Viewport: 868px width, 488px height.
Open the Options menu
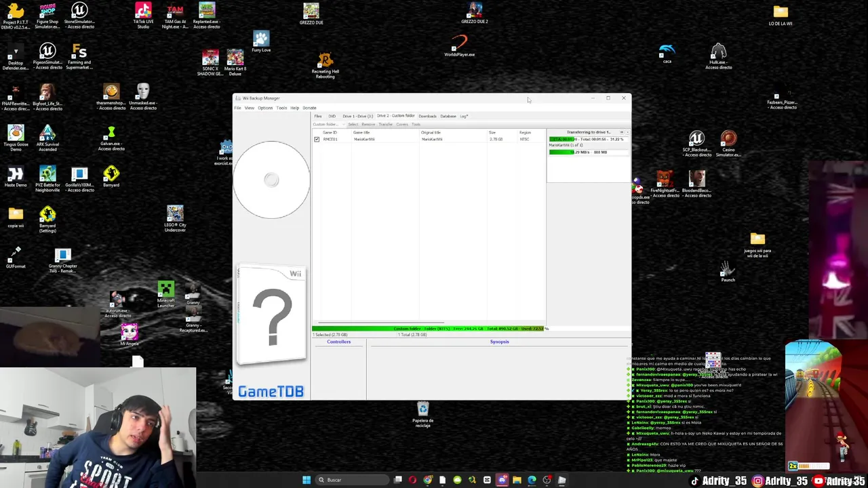[x=265, y=108]
